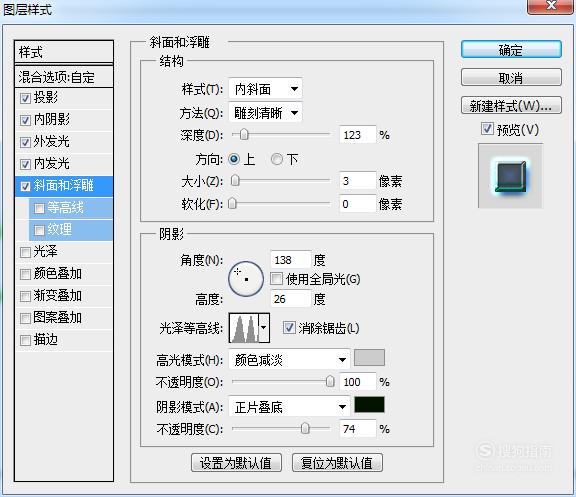Select the 光泽 label in list
The image size is (576, 497).
coord(46,252)
